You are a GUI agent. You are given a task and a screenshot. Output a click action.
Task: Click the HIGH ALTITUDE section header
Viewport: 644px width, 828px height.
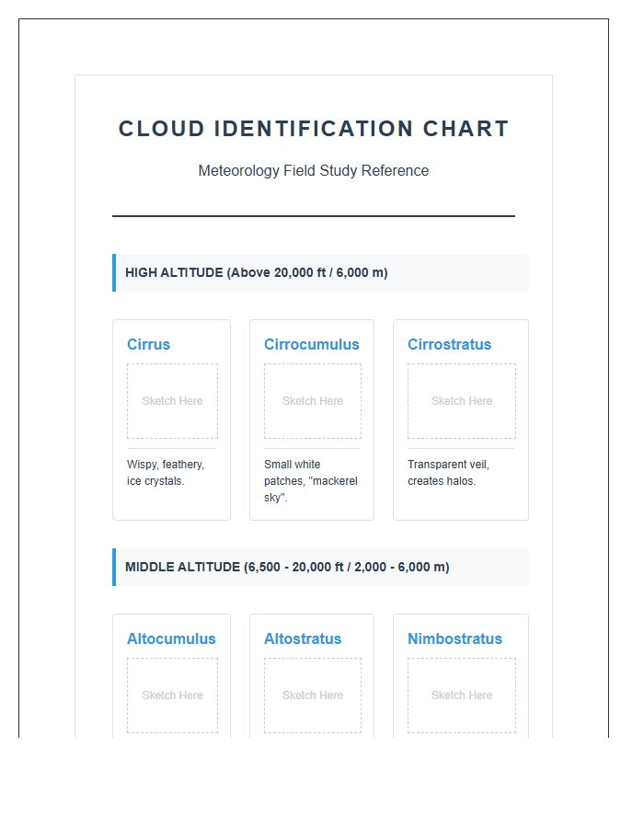click(320, 272)
